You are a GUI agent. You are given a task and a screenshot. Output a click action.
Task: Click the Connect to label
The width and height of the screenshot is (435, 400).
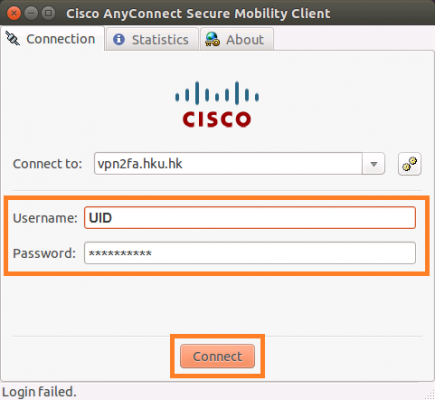[47, 164]
